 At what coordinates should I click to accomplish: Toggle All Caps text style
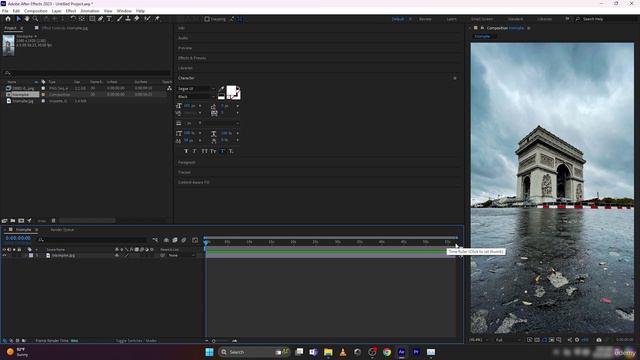[204, 151]
